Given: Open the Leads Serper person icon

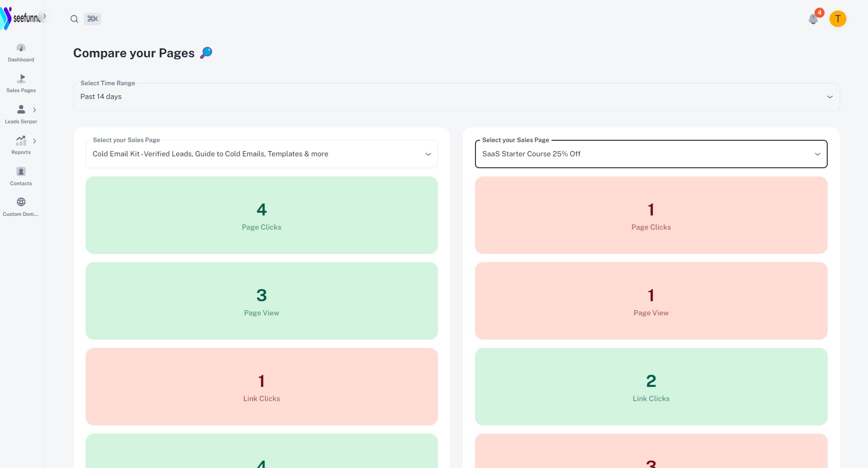Looking at the screenshot, I should 21,109.
